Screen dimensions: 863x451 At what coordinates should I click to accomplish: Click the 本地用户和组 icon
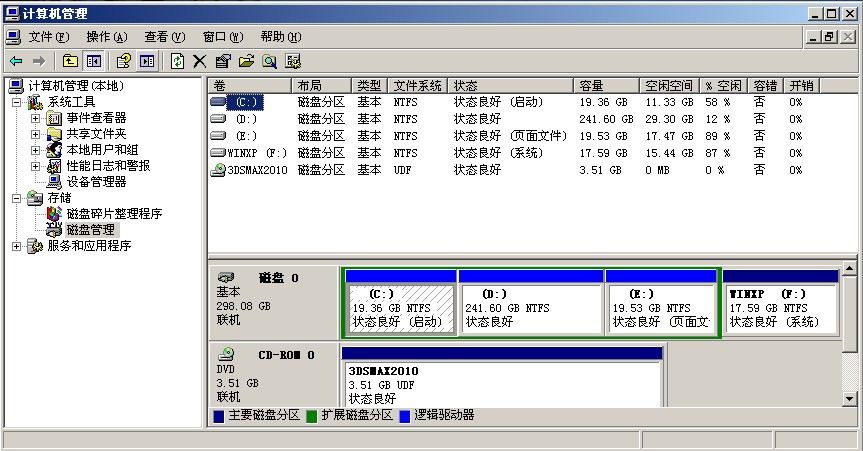(x=54, y=150)
